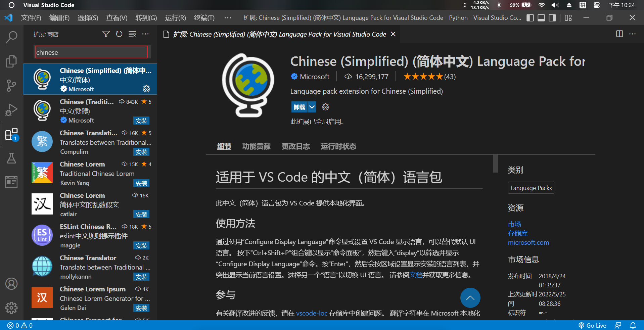
Task: Open the microsoft.com link
Action: tap(528, 242)
